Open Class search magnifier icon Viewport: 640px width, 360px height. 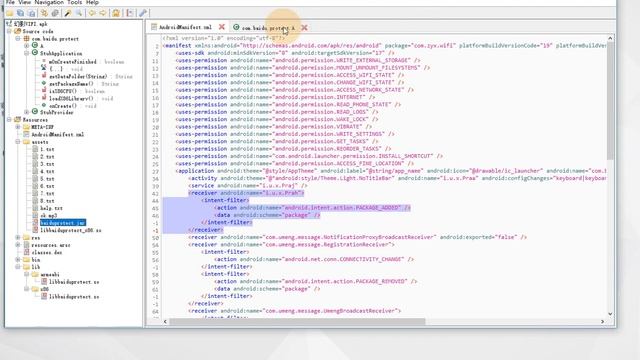coord(79,13)
